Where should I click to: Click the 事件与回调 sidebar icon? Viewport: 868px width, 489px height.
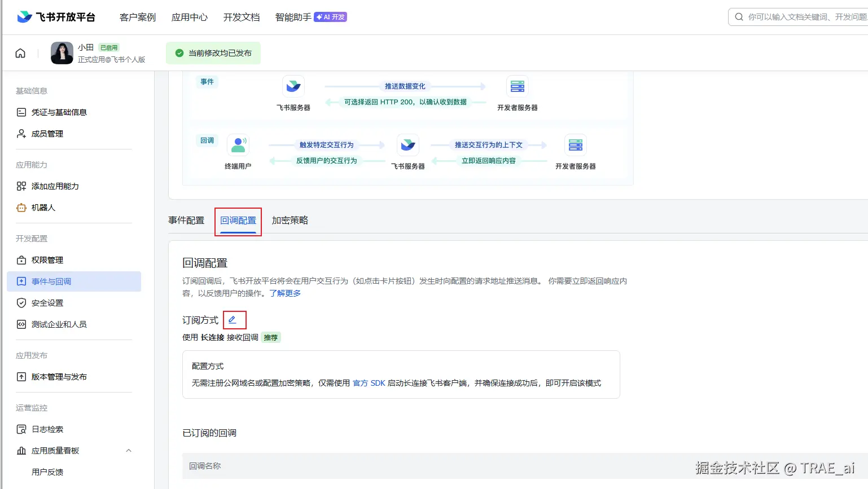pos(21,281)
